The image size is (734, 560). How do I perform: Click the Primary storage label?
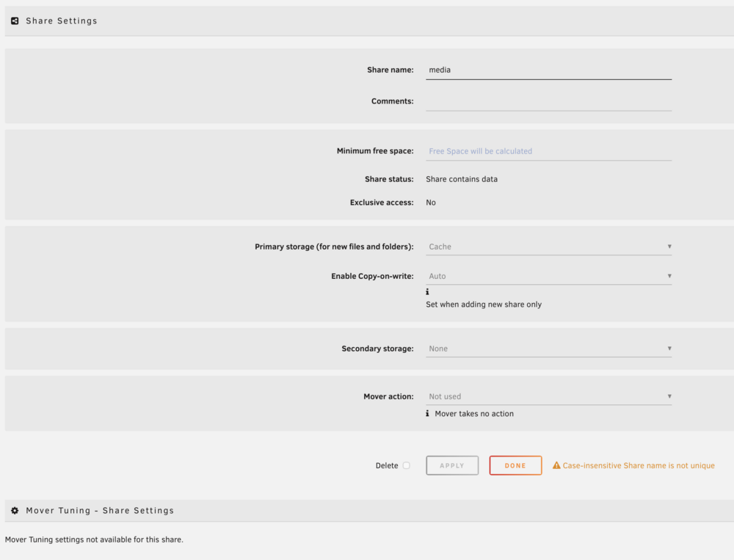point(334,247)
